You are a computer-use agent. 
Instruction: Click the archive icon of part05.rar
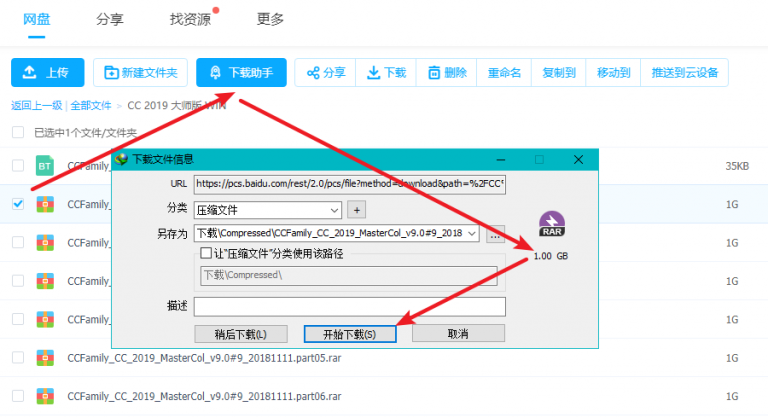pos(45,358)
